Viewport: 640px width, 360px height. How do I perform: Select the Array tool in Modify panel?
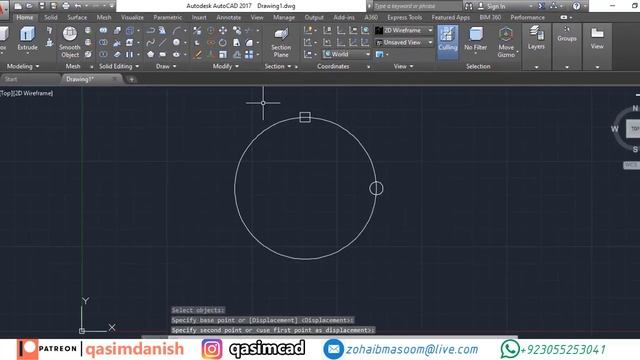249,54
